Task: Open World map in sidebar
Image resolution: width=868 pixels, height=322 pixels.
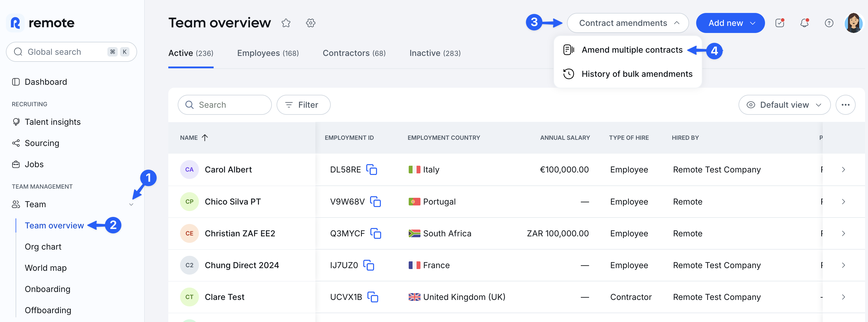Action: (46, 268)
